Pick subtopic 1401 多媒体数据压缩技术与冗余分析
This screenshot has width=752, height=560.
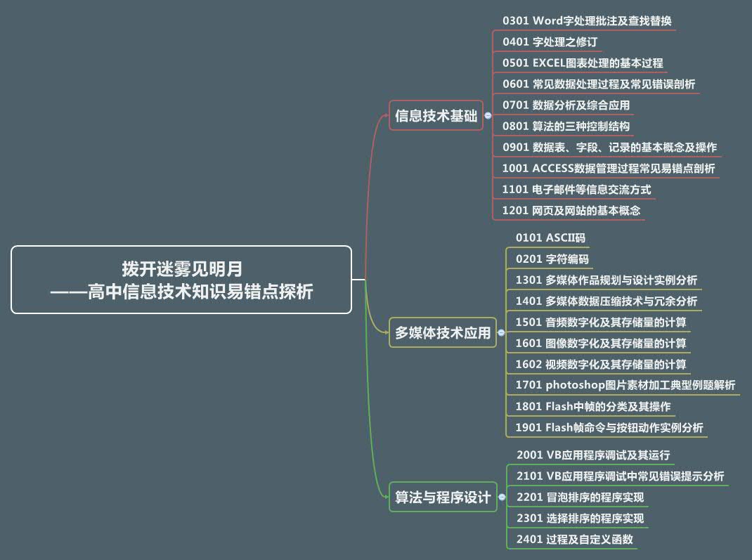(606, 301)
